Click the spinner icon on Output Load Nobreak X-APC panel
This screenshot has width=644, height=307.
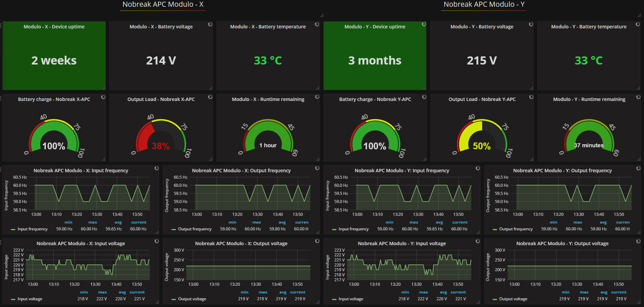[x=210, y=97]
